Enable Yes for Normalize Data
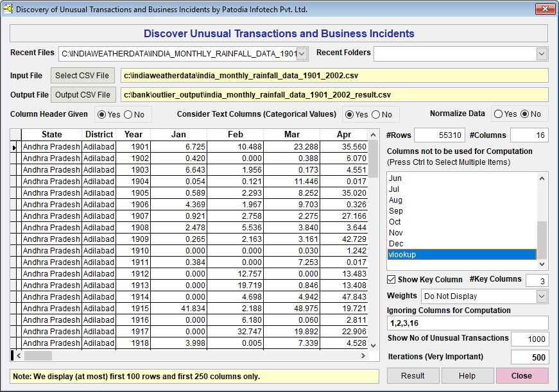 (x=499, y=114)
